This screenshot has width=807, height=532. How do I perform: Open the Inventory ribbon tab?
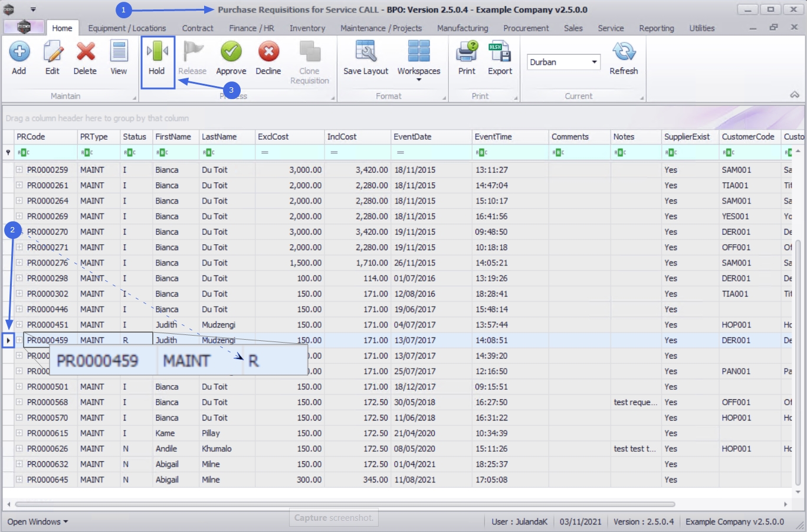(x=307, y=28)
